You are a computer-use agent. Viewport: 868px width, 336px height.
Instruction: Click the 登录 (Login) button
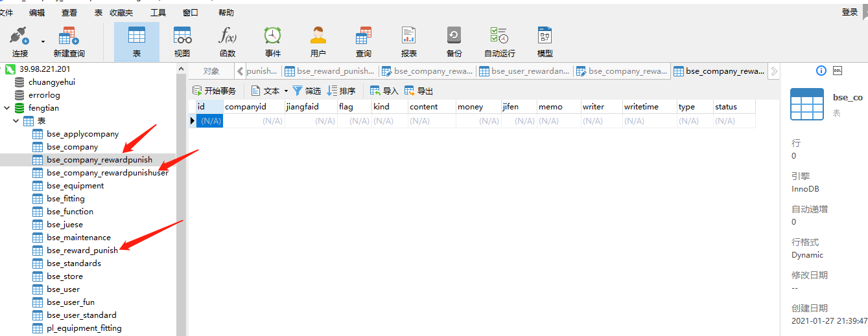click(849, 12)
